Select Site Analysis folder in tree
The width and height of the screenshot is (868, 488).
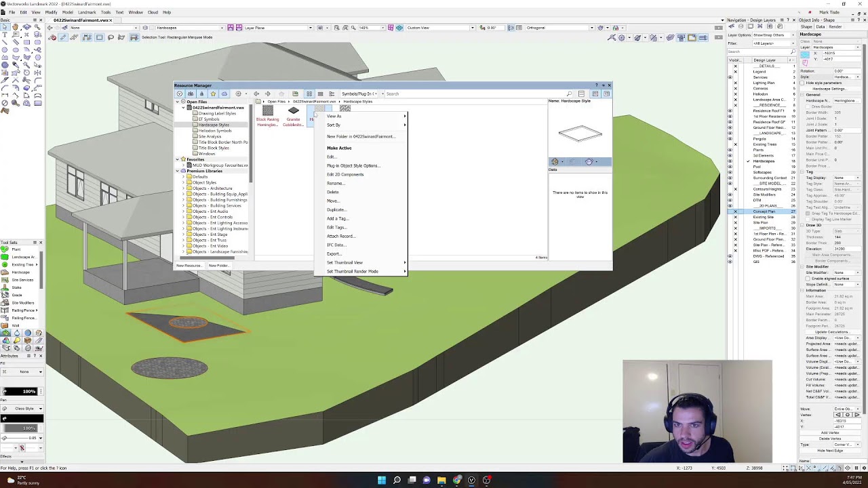click(x=209, y=136)
